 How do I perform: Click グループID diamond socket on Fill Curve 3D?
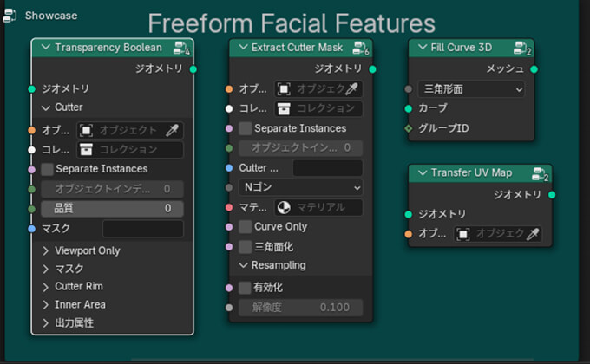[x=409, y=128]
